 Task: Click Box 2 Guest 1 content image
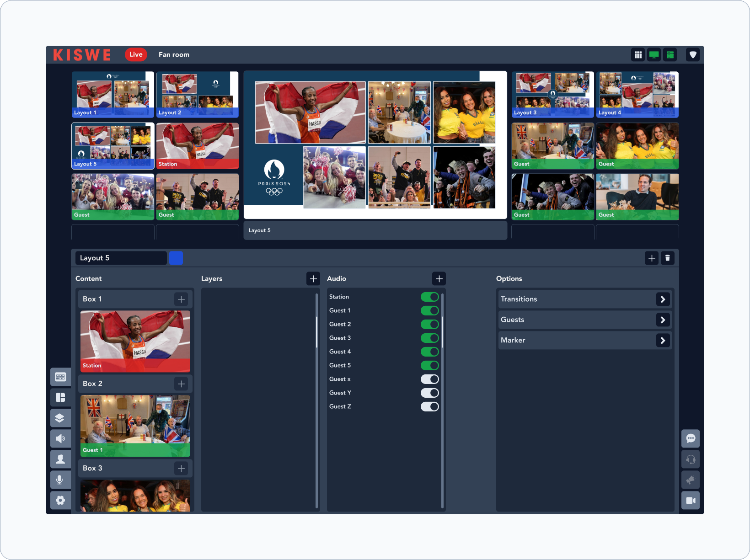[x=135, y=426]
